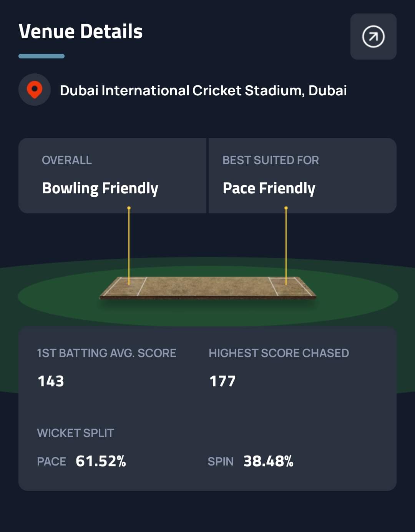Click the 1ST BATTING AVG. SCORE label
415x532 pixels.
[106, 353]
